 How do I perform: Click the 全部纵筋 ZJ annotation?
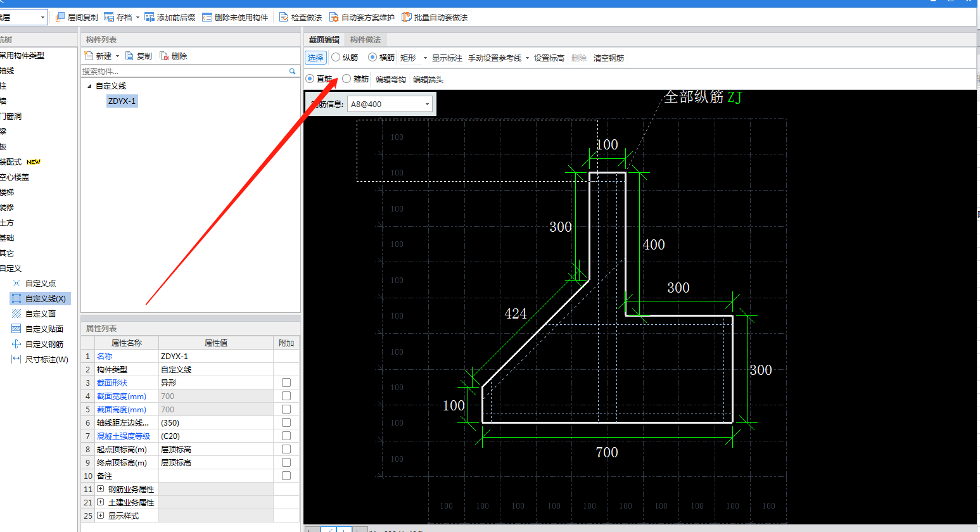click(703, 97)
